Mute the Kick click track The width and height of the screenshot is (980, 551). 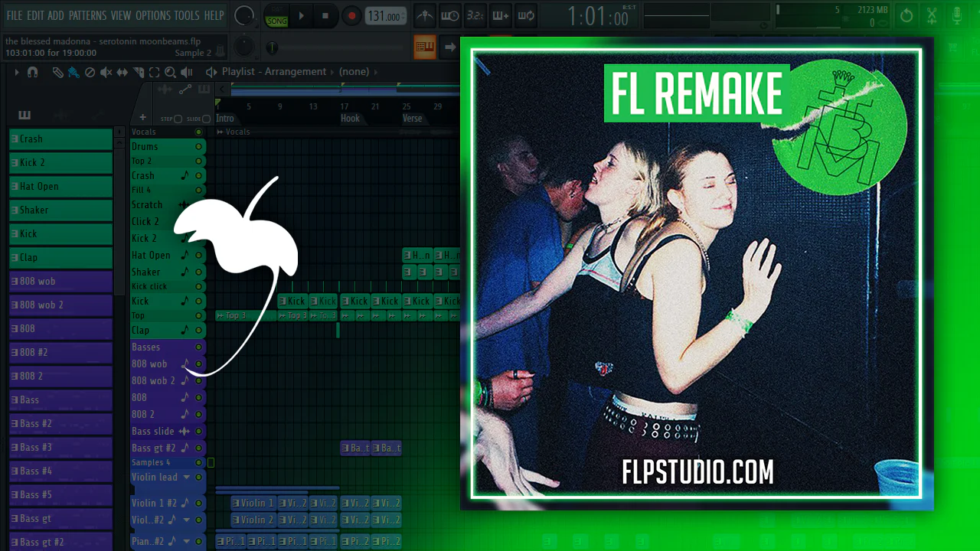pyautogui.click(x=199, y=286)
